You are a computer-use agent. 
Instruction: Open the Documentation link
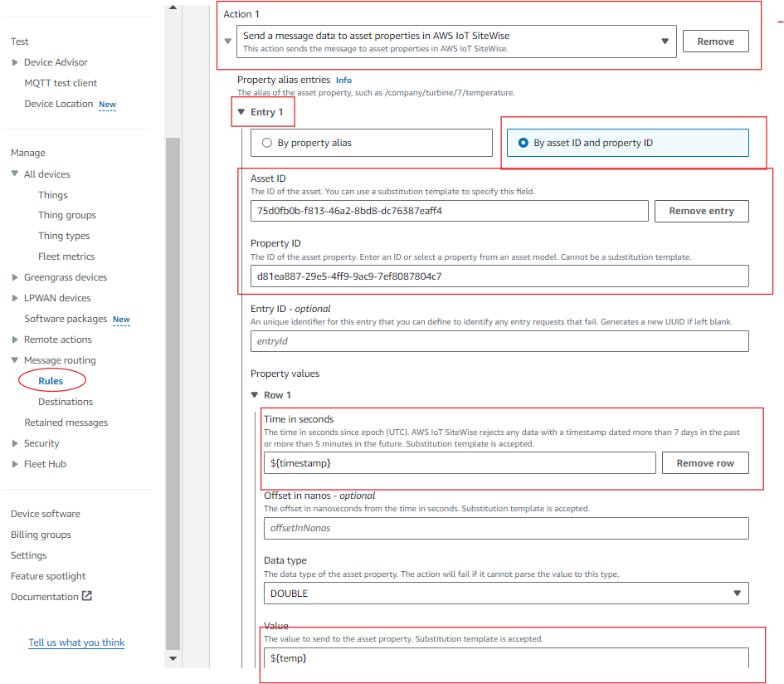(45, 597)
